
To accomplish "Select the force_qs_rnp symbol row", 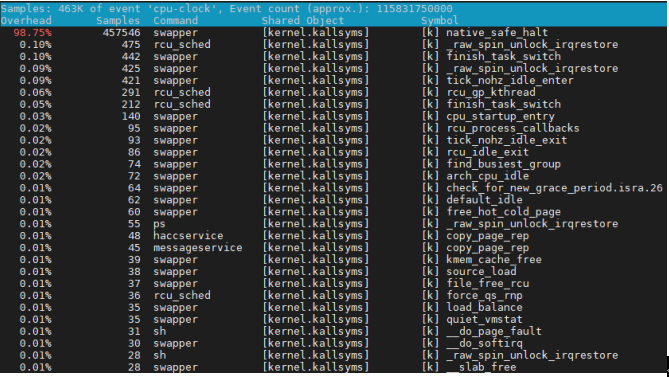I will [334, 296].
